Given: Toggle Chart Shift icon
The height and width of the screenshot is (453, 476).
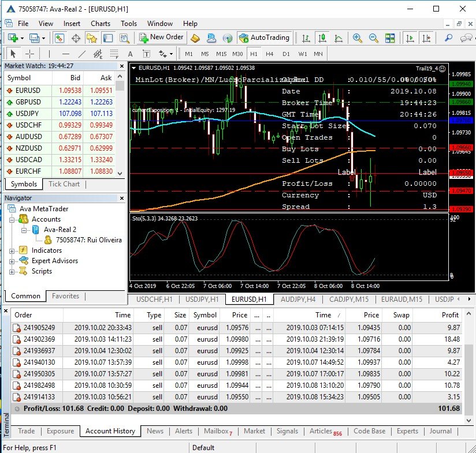Looking at the screenshot, I should click(x=426, y=38).
